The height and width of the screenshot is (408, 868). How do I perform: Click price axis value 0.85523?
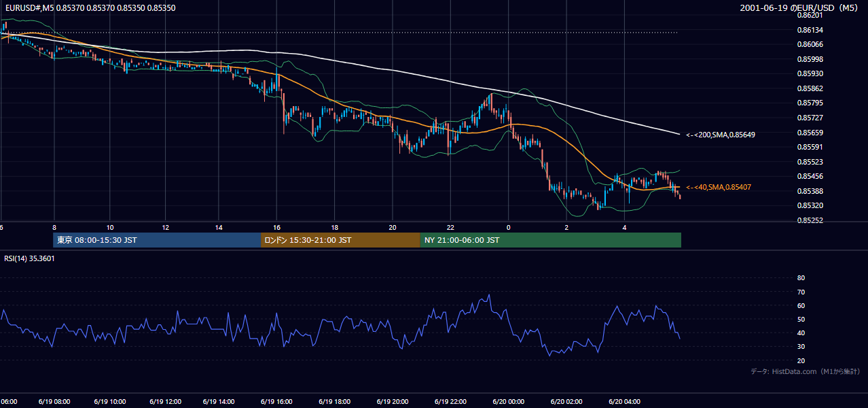point(810,162)
